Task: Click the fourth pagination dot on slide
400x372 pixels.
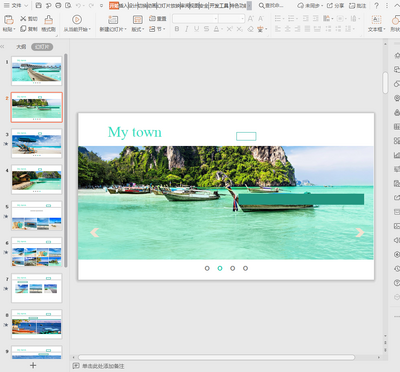Action: point(245,268)
